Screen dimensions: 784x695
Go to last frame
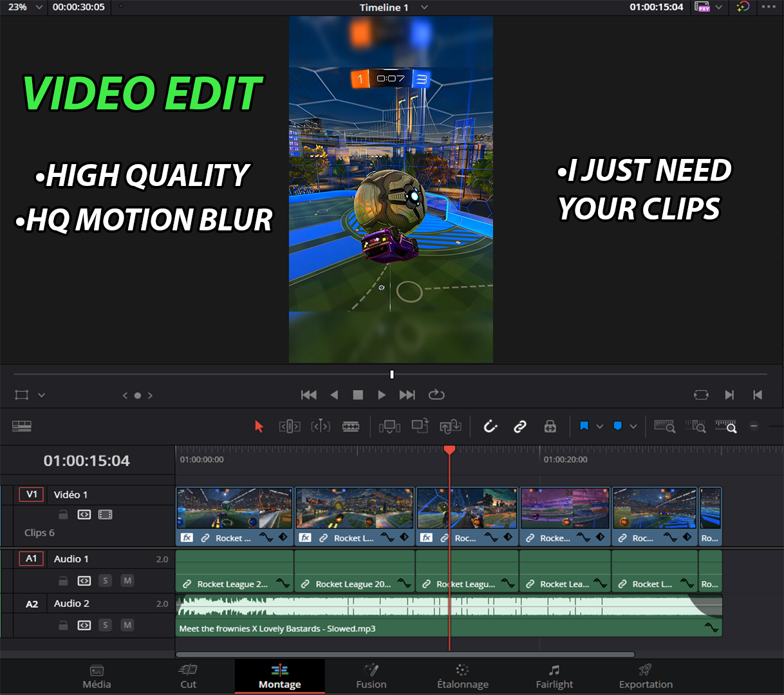coord(407,394)
